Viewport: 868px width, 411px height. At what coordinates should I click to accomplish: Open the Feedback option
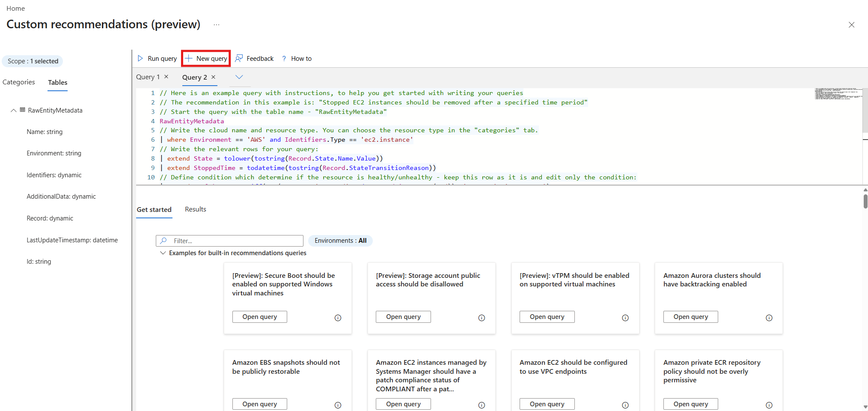click(254, 59)
